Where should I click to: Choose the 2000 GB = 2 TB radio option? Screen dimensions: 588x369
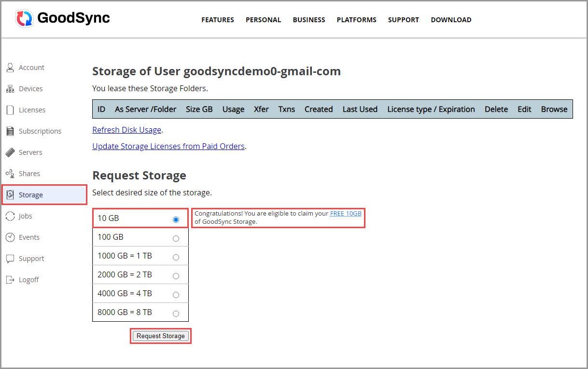[176, 276]
